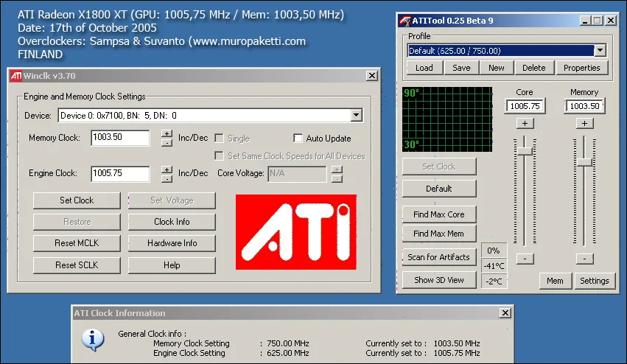
Task: Click the Memory Clock input field
Action: (120, 138)
